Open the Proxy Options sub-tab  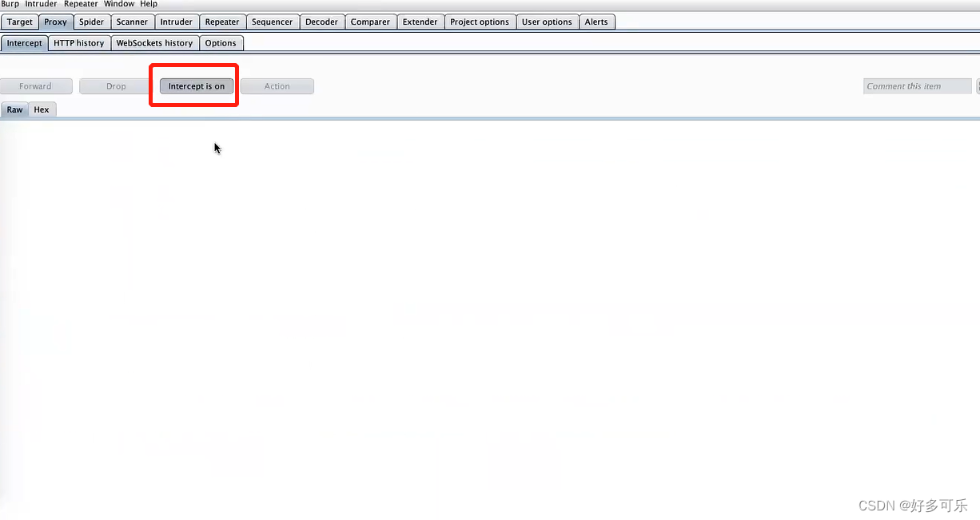pos(221,43)
